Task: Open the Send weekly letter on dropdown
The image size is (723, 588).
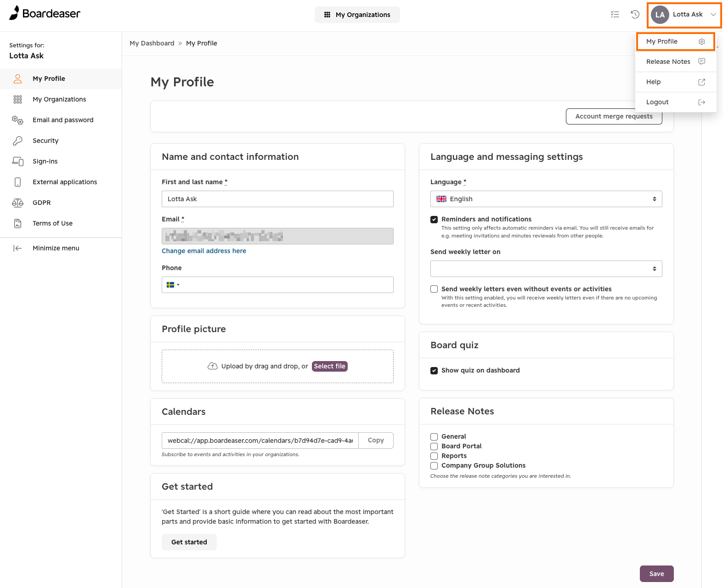Action: click(546, 269)
